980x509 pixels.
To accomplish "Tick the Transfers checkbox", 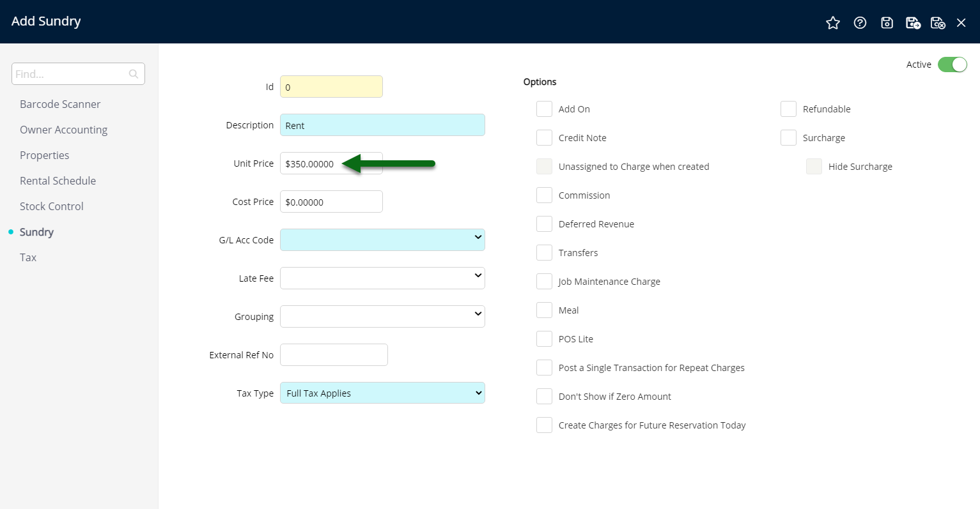I will (544, 252).
